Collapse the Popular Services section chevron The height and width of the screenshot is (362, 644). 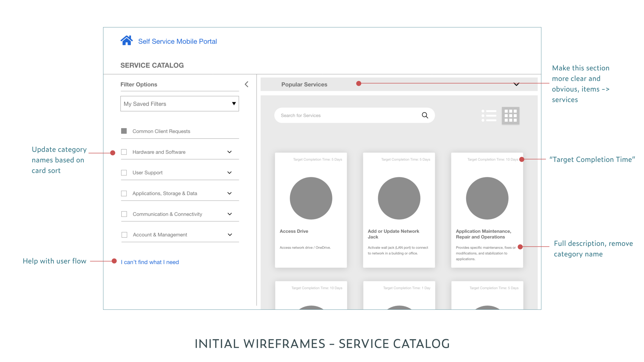516,84
